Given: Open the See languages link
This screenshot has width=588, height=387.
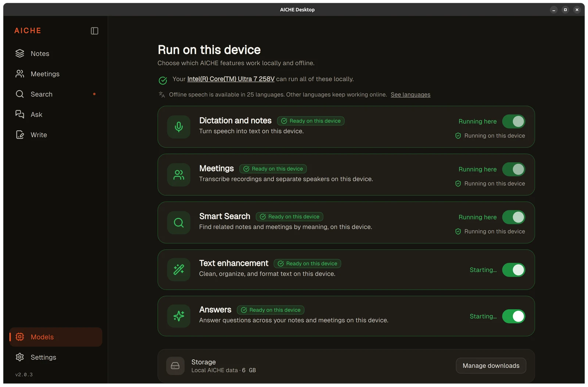Looking at the screenshot, I should 410,95.
